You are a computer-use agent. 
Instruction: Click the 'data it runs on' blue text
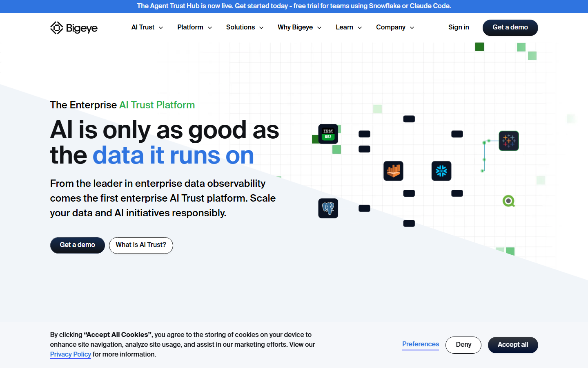(x=173, y=155)
